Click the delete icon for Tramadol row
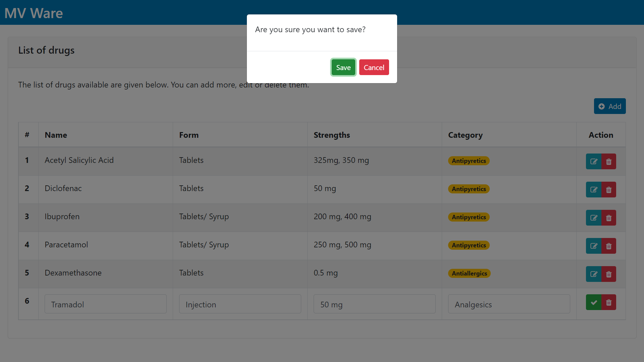 coord(609,302)
